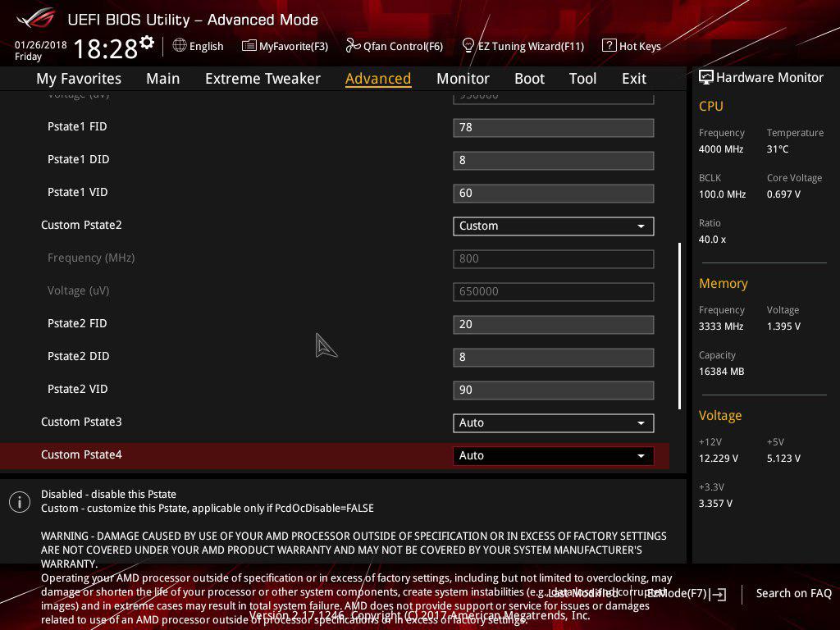Click the globe language icon
Screen dimensions: 840x630
[180, 45]
